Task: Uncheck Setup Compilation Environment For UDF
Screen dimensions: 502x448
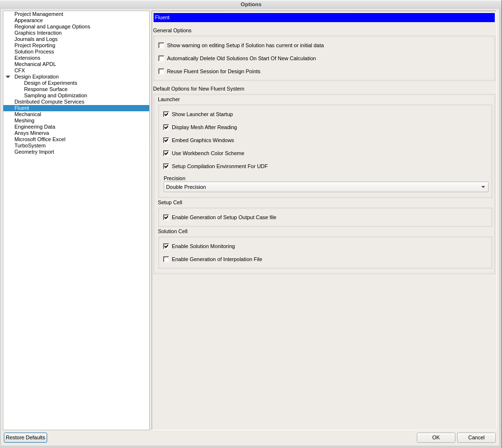Action: [166, 166]
